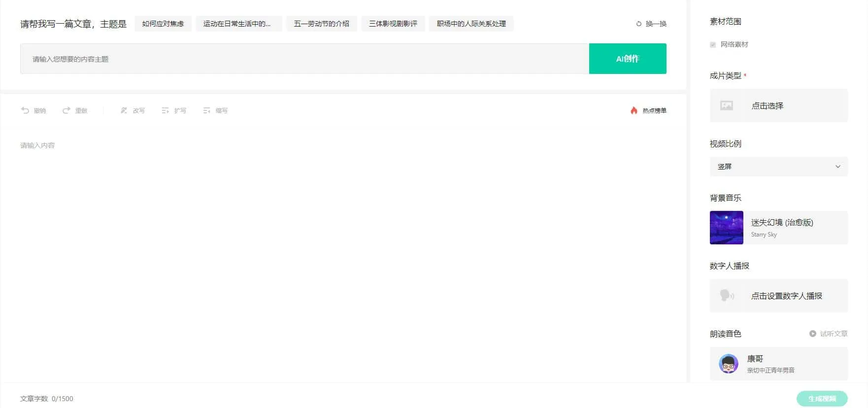Focus the content topic input field
The image size is (868, 408).
point(304,59)
